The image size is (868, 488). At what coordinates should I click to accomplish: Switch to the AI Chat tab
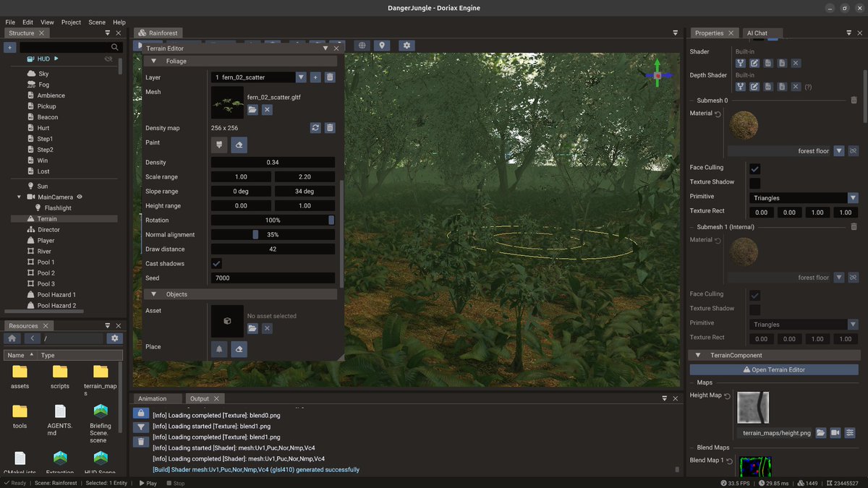tap(757, 33)
